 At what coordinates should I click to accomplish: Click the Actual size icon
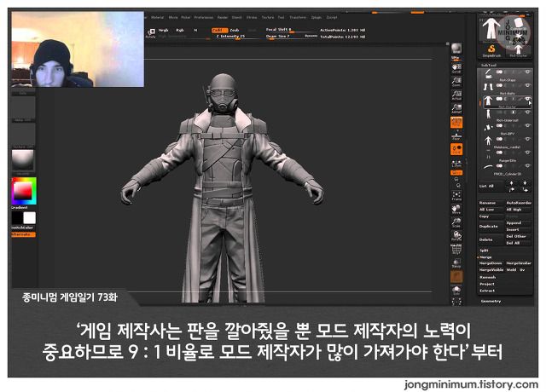click(456, 95)
